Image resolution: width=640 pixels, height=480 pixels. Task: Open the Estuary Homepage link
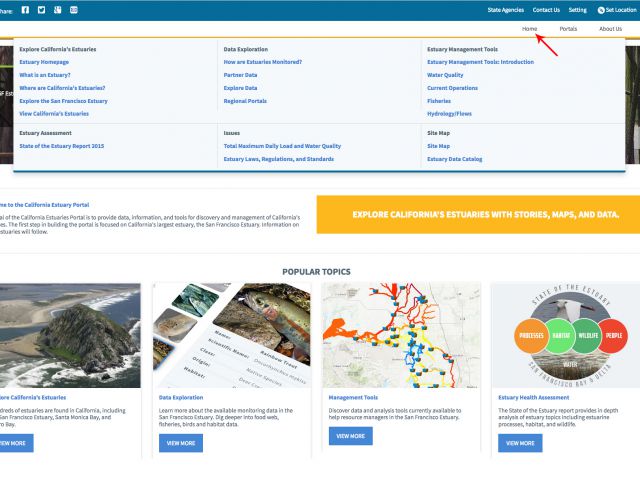[44, 62]
